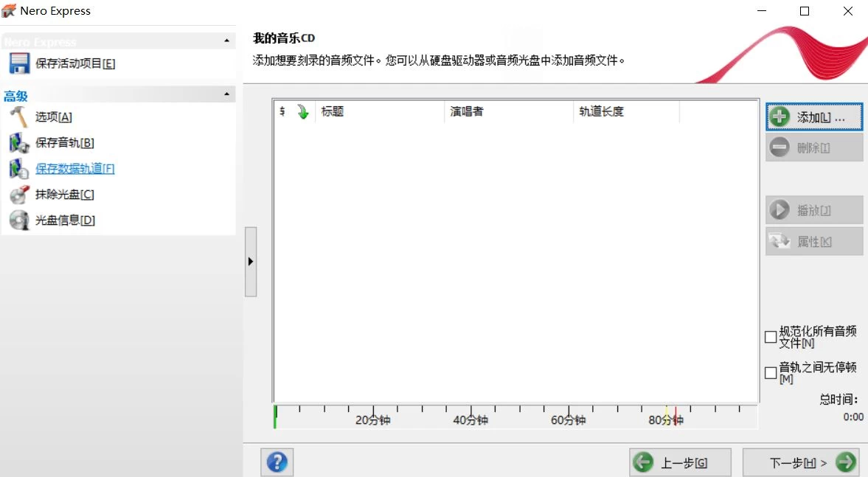Expand the hidden side panel arrow
The width and height of the screenshot is (868, 477).
(251, 261)
